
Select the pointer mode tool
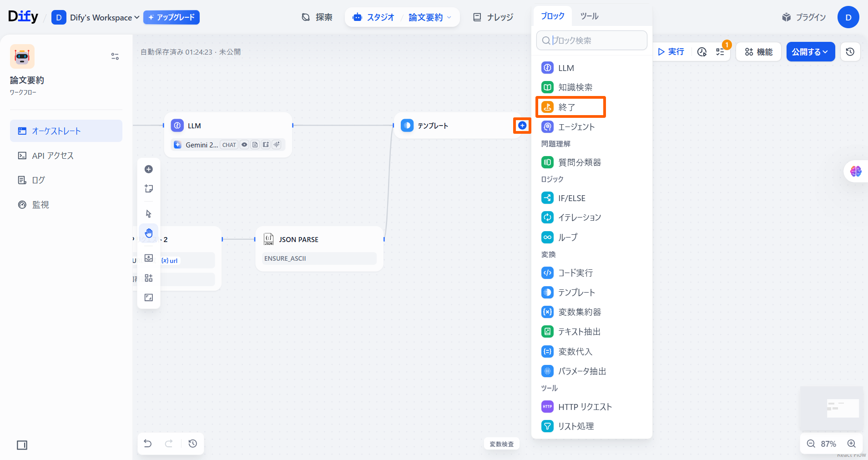[149, 214]
